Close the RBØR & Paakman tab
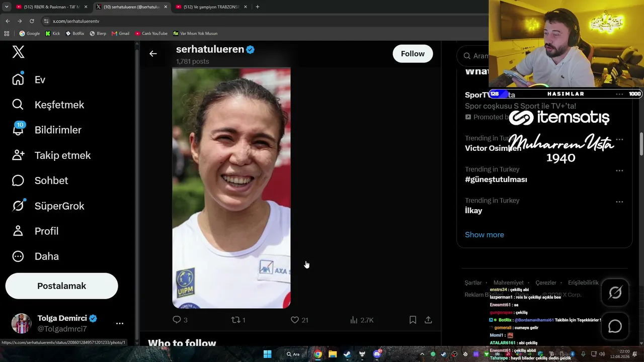Screen dimensions: 644x362 86,7
